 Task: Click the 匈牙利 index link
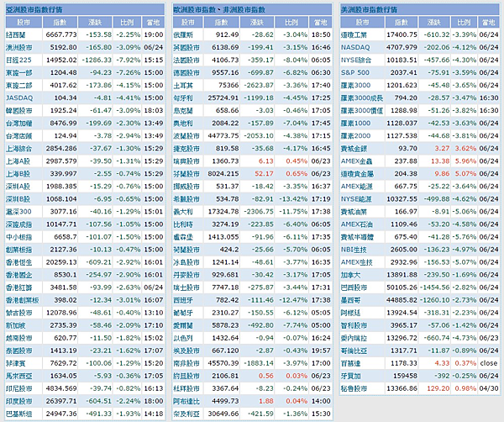pos(183,98)
